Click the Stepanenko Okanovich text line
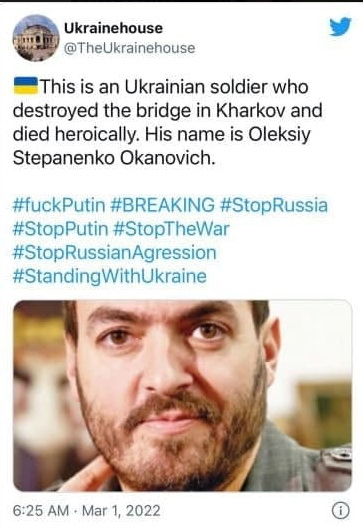This screenshot has height=529, width=363. coord(114,159)
